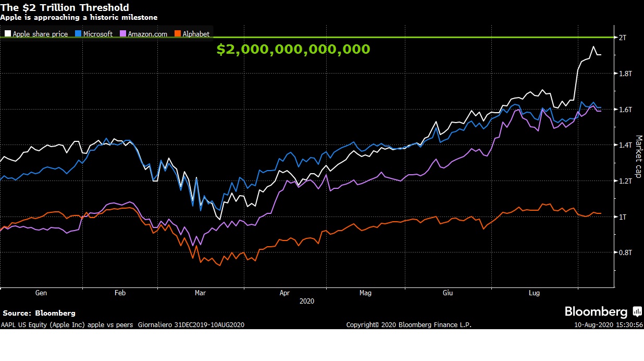Click the 'Mar' month label

(x=200, y=293)
